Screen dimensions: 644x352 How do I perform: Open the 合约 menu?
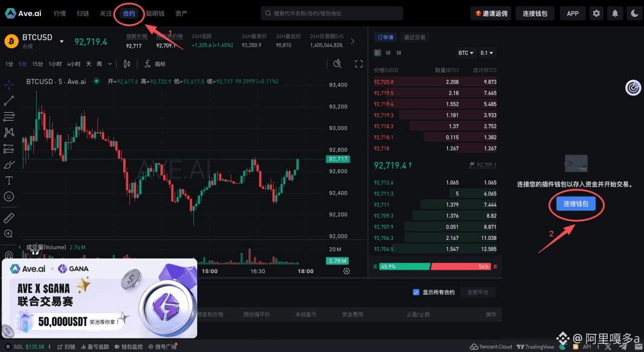click(129, 14)
